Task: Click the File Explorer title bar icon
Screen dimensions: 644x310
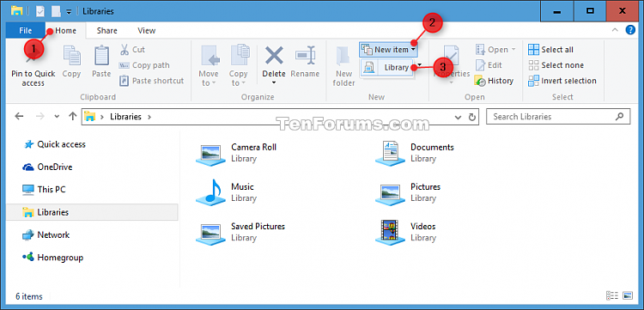Action: (17, 11)
